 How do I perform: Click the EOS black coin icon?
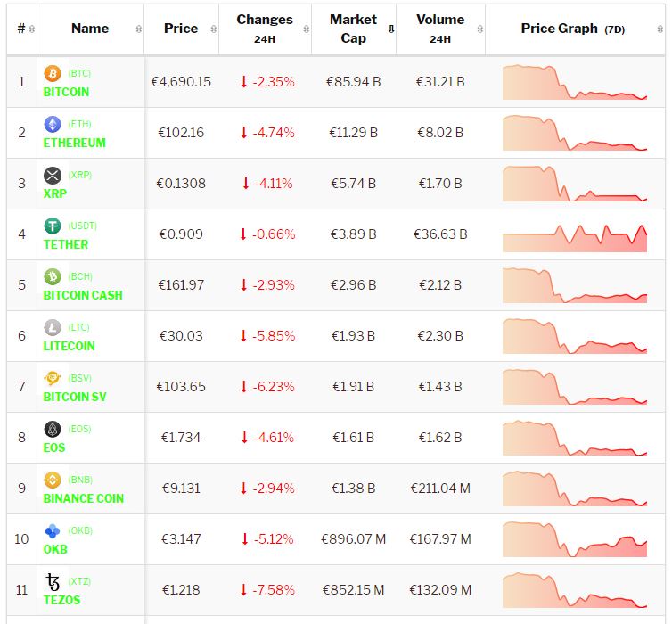[53, 429]
